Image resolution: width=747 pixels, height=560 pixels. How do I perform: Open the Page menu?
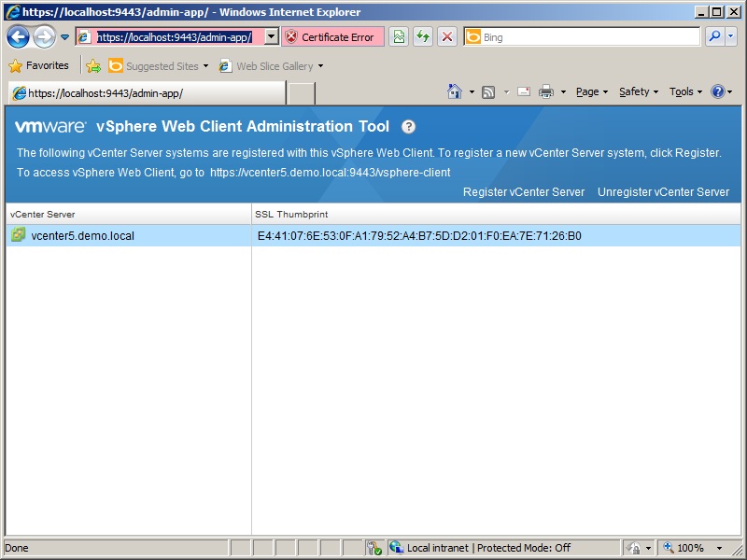point(591,91)
